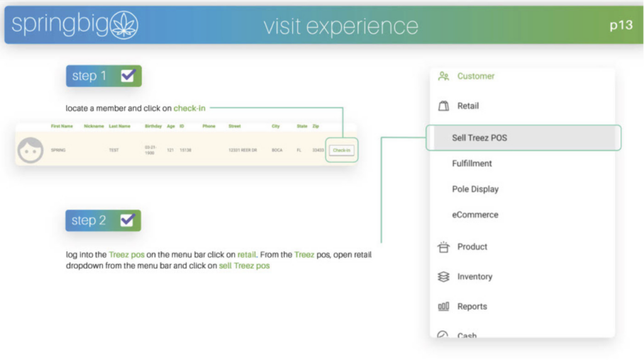This screenshot has height=362, width=644.
Task: Click the State column header
Action: [302, 127]
